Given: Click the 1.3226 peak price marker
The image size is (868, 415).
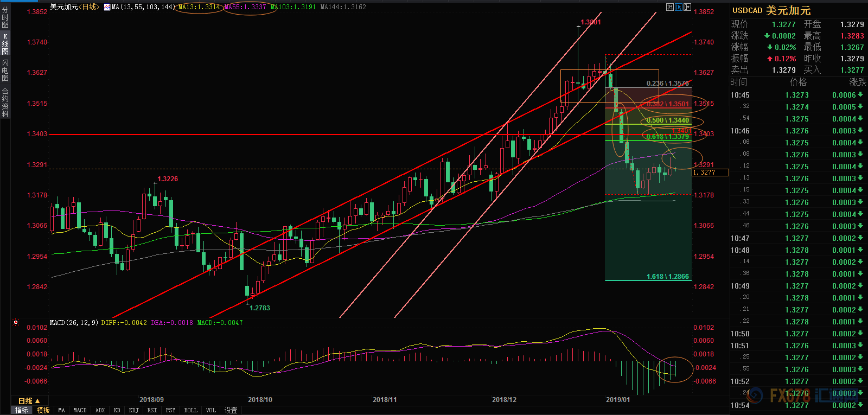Looking at the screenshot, I should [x=168, y=179].
